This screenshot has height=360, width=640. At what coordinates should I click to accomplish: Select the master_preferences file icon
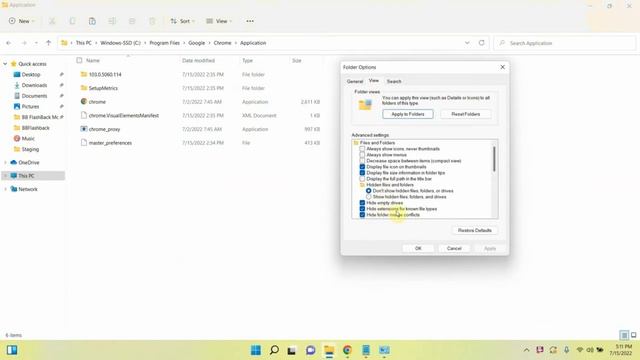pyautogui.click(x=84, y=142)
